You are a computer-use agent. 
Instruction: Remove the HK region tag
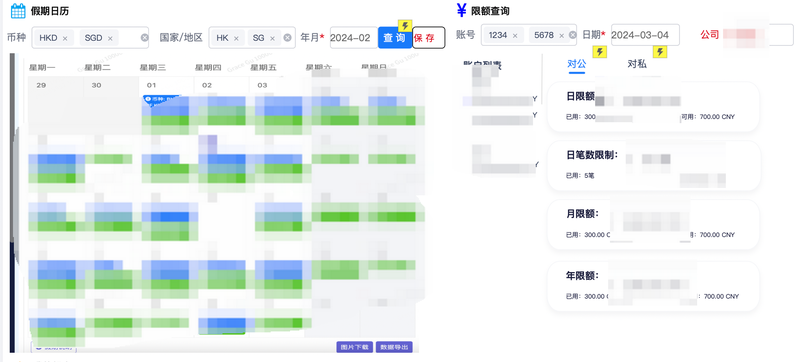coord(236,38)
